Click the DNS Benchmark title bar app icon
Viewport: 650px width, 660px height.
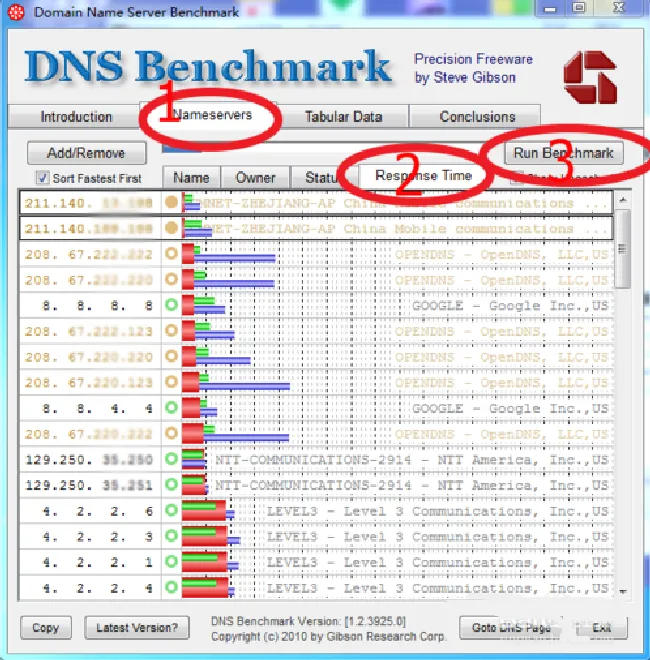pos(16,12)
